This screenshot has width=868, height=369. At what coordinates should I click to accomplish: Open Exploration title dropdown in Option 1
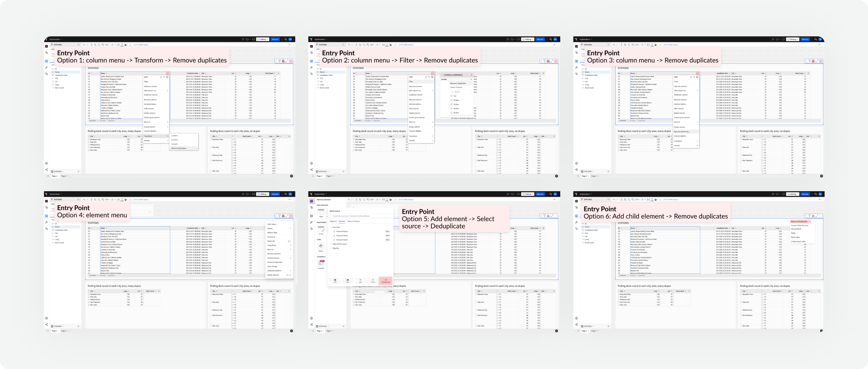pyautogui.click(x=56, y=39)
